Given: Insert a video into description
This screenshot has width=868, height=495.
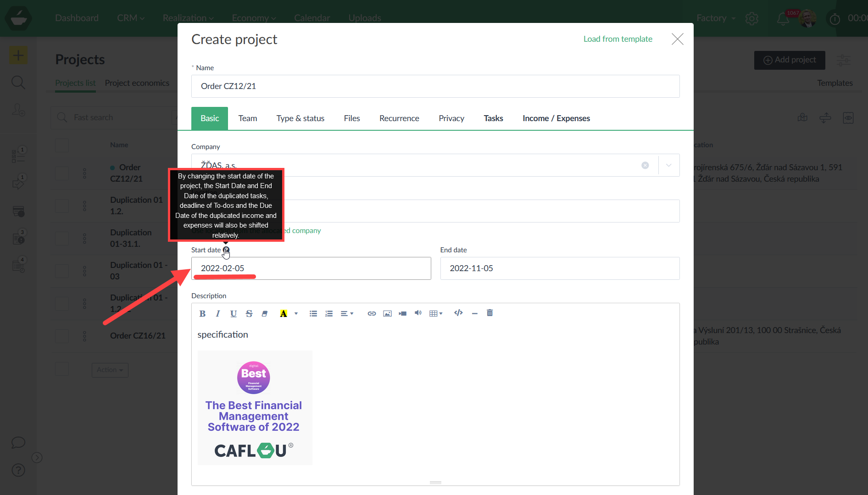Looking at the screenshot, I should point(403,313).
